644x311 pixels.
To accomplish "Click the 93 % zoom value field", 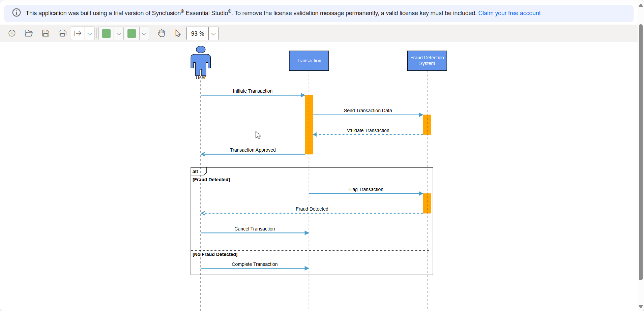I will 197,33.
